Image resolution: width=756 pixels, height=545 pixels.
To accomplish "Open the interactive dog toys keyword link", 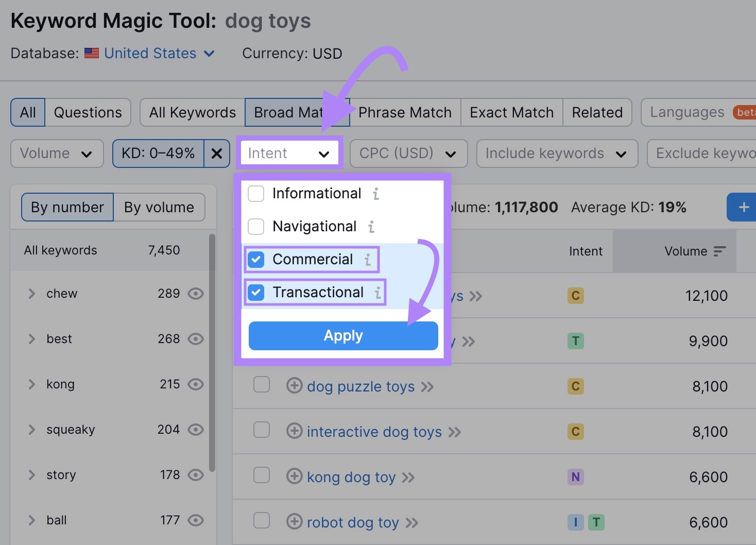I will tap(374, 432).
